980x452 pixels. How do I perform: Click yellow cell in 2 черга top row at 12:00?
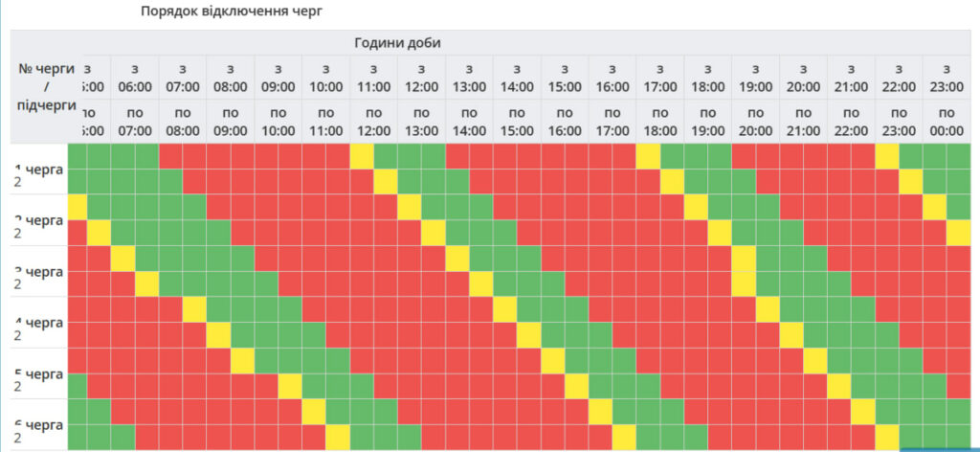410,206
